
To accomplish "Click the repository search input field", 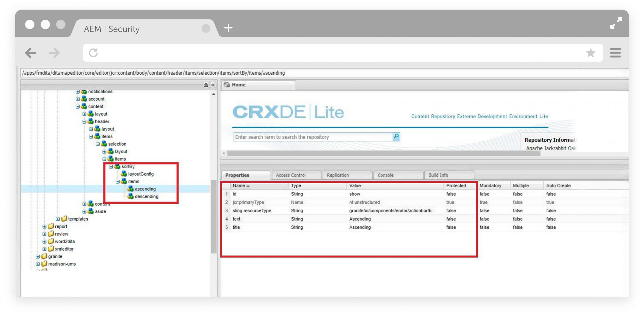I will pos(313,137).
